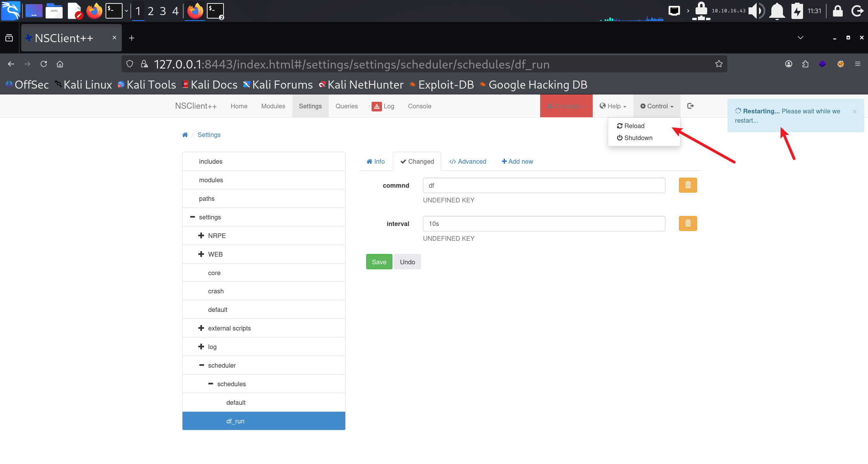Open Kali terminal from taskbar

(x=114, y=11)
